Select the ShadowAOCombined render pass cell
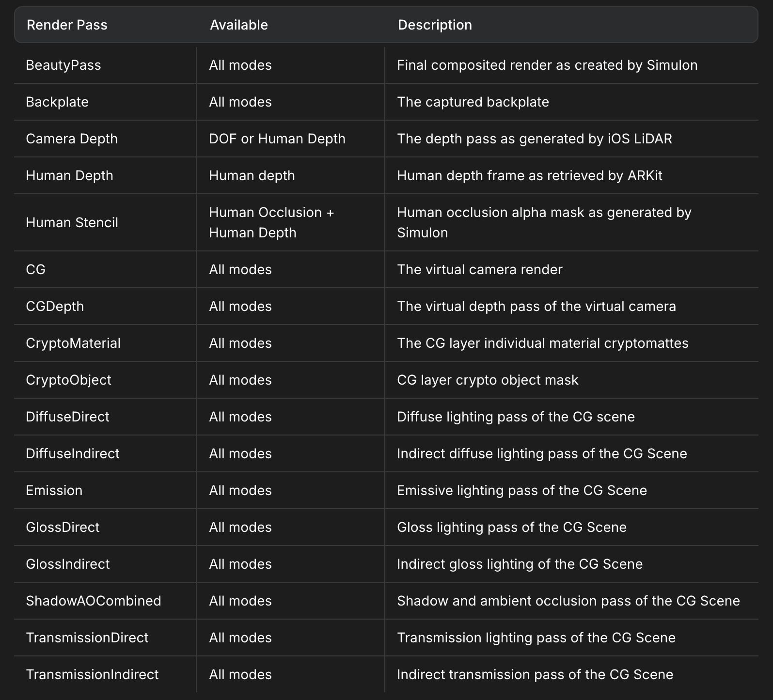 click(x=94, y=601)
